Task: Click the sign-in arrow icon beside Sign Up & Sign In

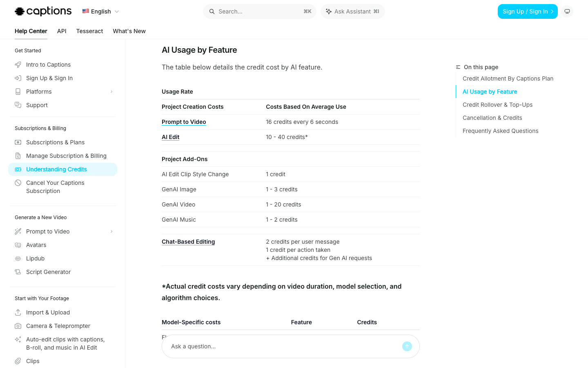Action: [18, 78]
